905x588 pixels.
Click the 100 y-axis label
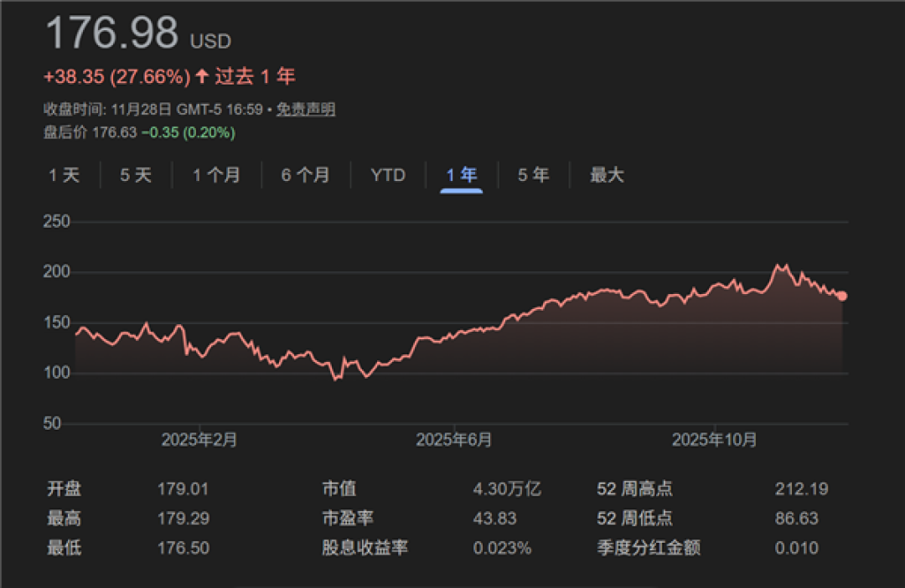coord(57,373)
